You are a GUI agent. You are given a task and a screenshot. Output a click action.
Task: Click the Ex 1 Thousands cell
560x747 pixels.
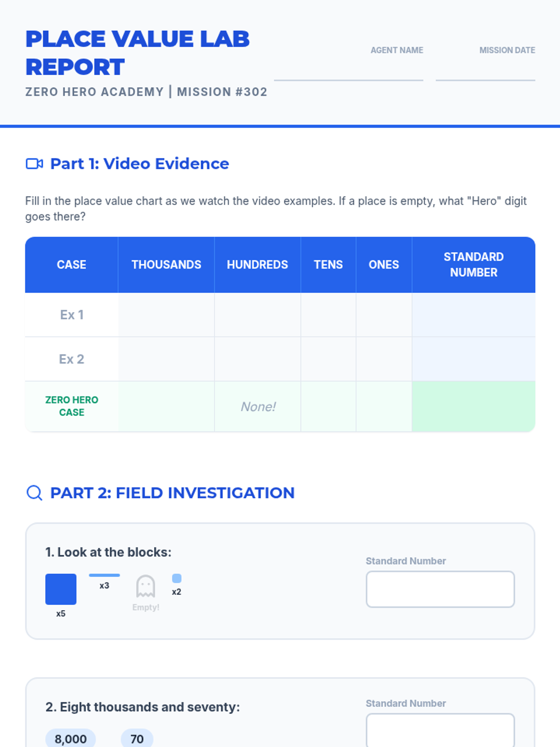coord(166,315)
